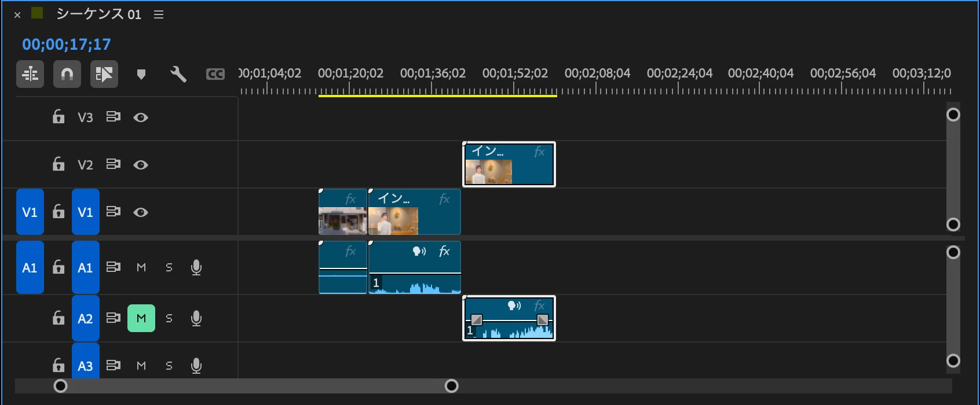Click the CC caption track options icon
Image resolution: width=980 pixels, height=405 pixels.
[215, 74]
